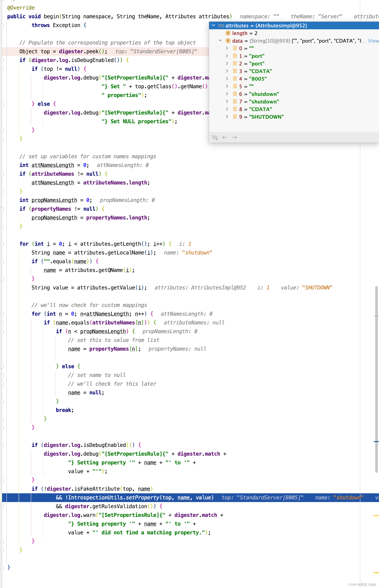
Task: Expand element 6 = "shutdown"
Action: 227,94
